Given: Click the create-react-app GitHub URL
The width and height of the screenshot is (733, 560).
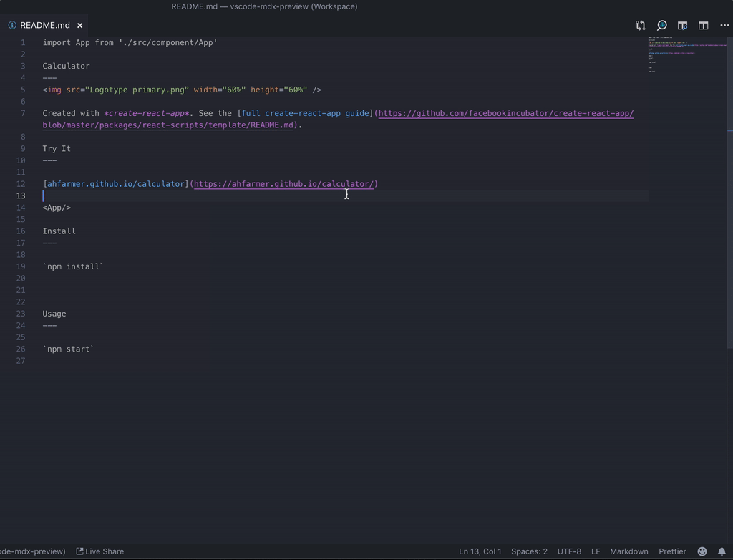Looking at the screenshot, I should [505, 113].
